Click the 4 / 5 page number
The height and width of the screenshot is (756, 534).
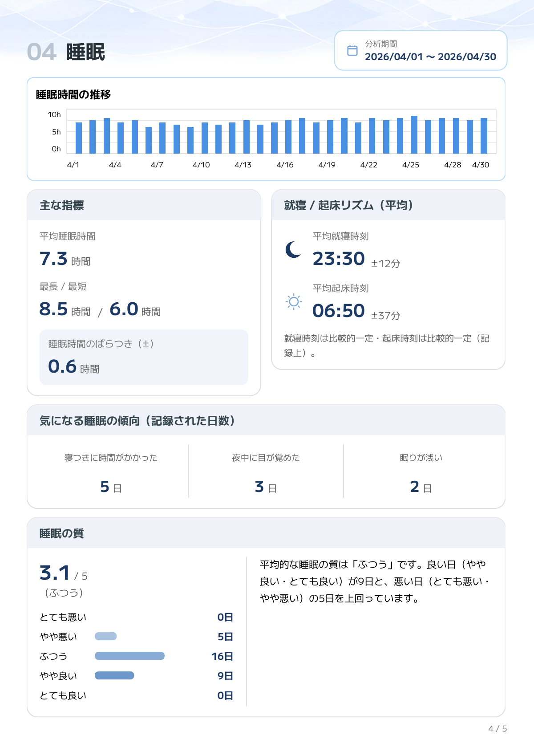click(498, 728)
